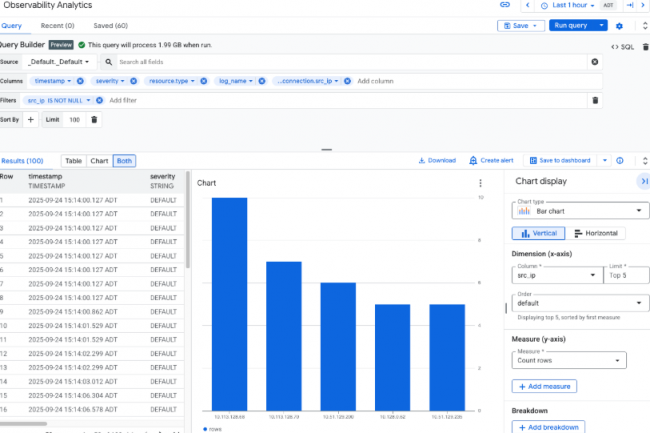Set bar orientation to Horizontal

[598, 233]
